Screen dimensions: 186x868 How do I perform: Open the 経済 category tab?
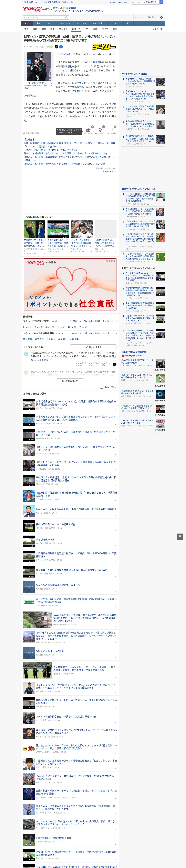tap(52, 29)
